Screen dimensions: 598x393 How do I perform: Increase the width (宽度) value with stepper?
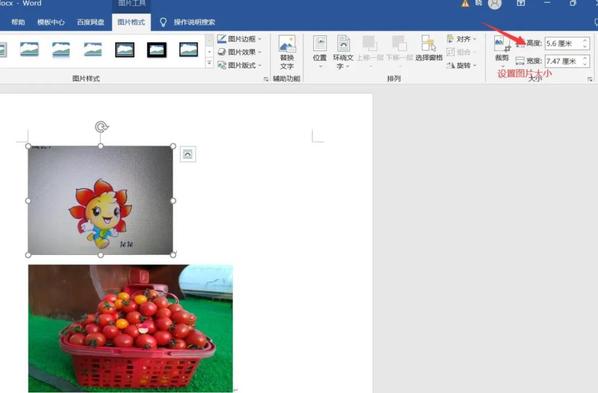pos(585,58)
